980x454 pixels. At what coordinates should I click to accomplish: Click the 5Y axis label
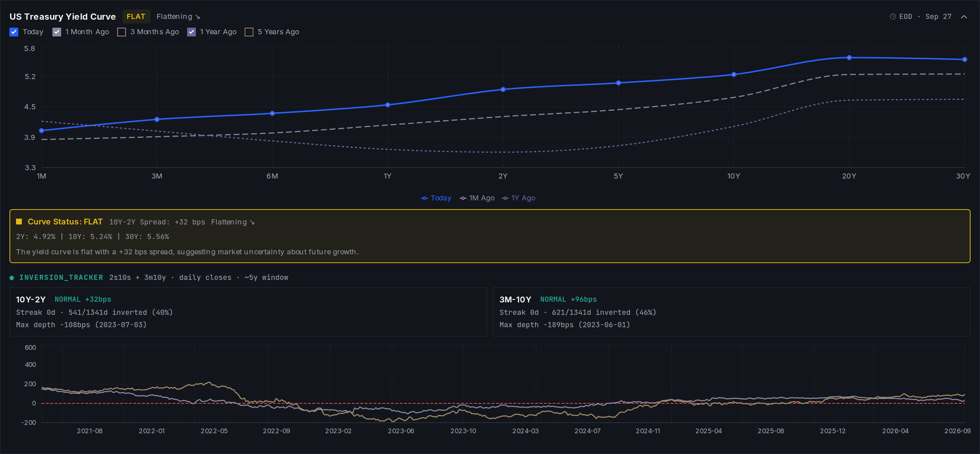[x=618, y=176]
